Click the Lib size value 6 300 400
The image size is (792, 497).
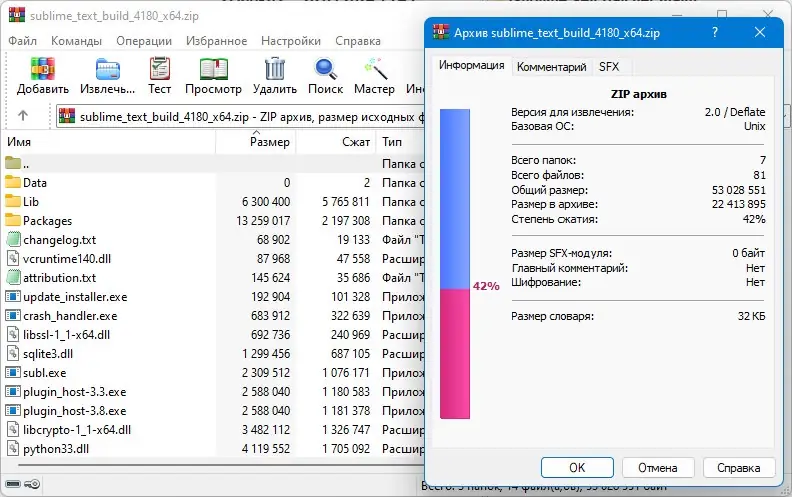(266, 202)
